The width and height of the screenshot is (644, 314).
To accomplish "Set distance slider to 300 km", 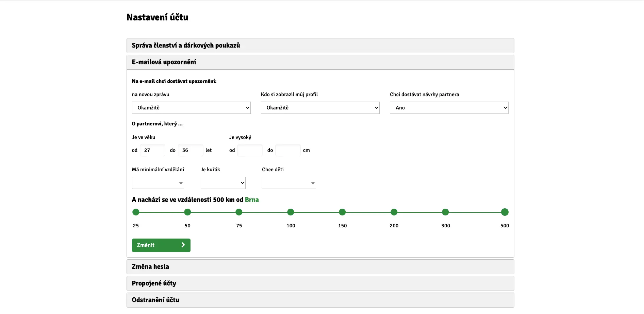I will pos(445,212).
